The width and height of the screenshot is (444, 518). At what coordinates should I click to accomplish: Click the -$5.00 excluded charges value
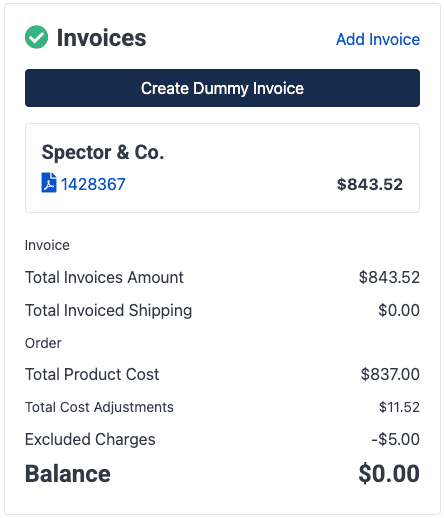pyautogui.click(x=395, y=439)
